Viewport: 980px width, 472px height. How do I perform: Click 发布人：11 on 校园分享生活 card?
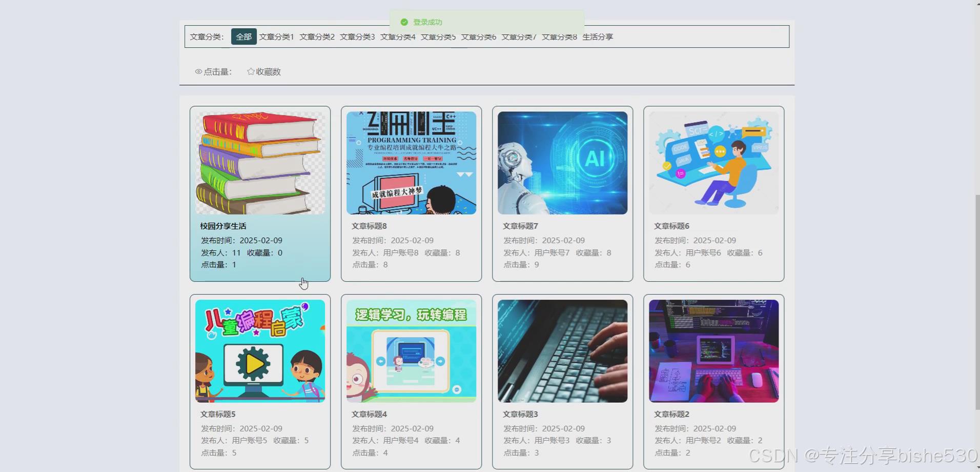(x=220, y=252)
